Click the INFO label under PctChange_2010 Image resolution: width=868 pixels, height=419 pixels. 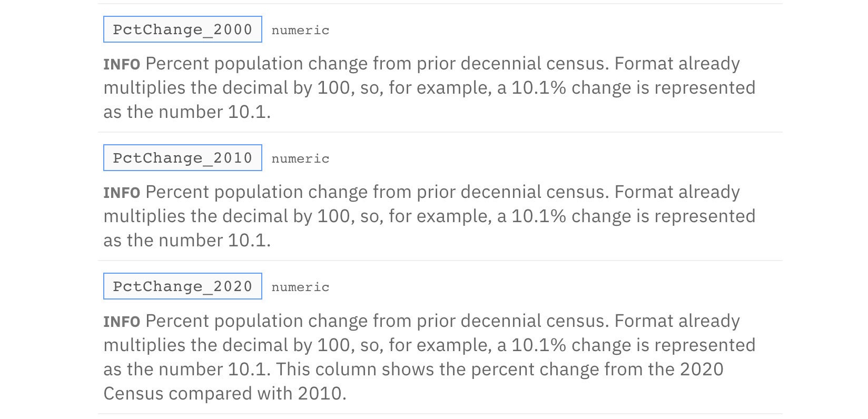(x=122, y=193)
